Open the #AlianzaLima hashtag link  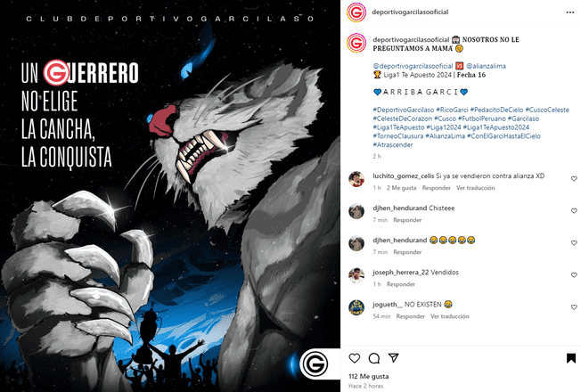pyautogui.click(x=445, y=136)
